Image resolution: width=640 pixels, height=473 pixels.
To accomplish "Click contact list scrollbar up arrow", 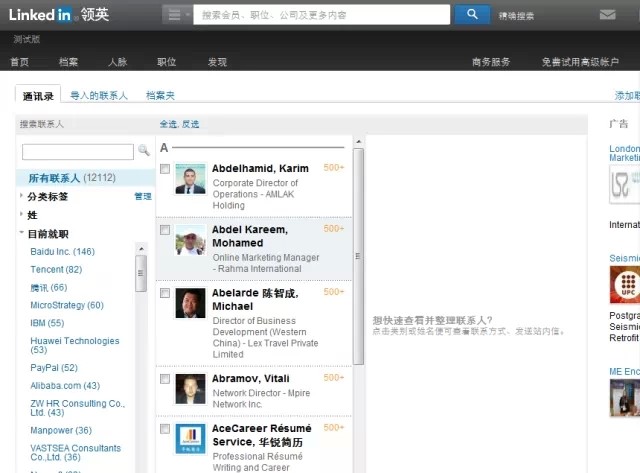I will tap(358, 142).
